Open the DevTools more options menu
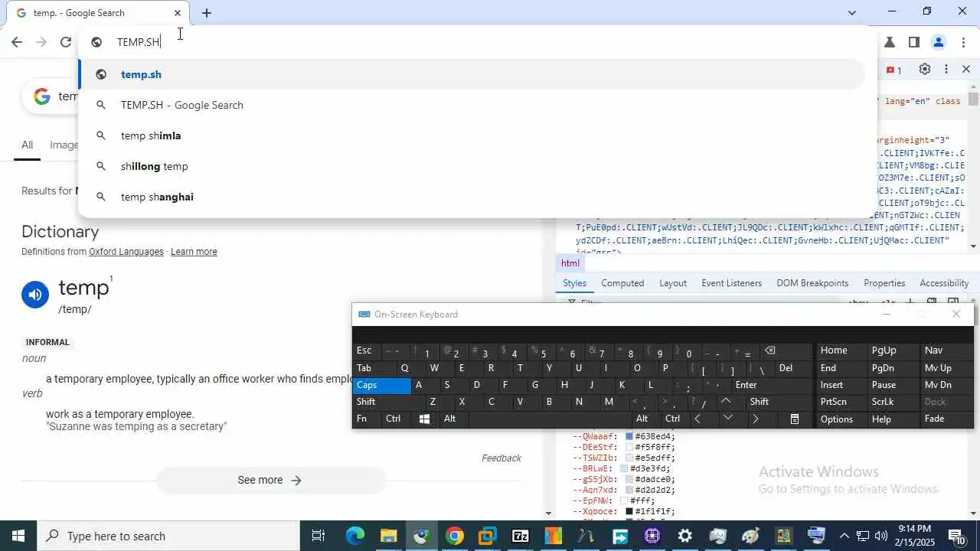 click(946, 69)
